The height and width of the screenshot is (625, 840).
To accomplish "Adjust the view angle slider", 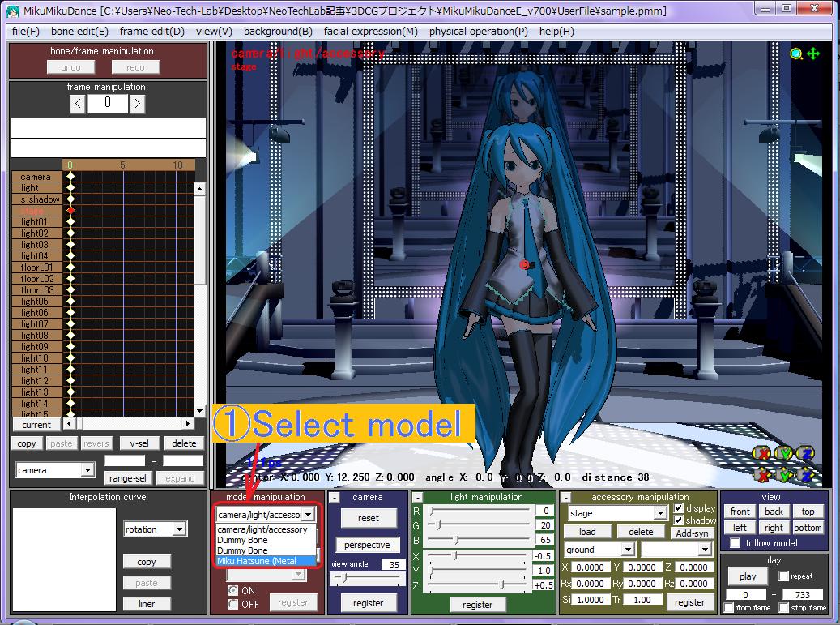I will pyautogui.click(x=368, y=578).
